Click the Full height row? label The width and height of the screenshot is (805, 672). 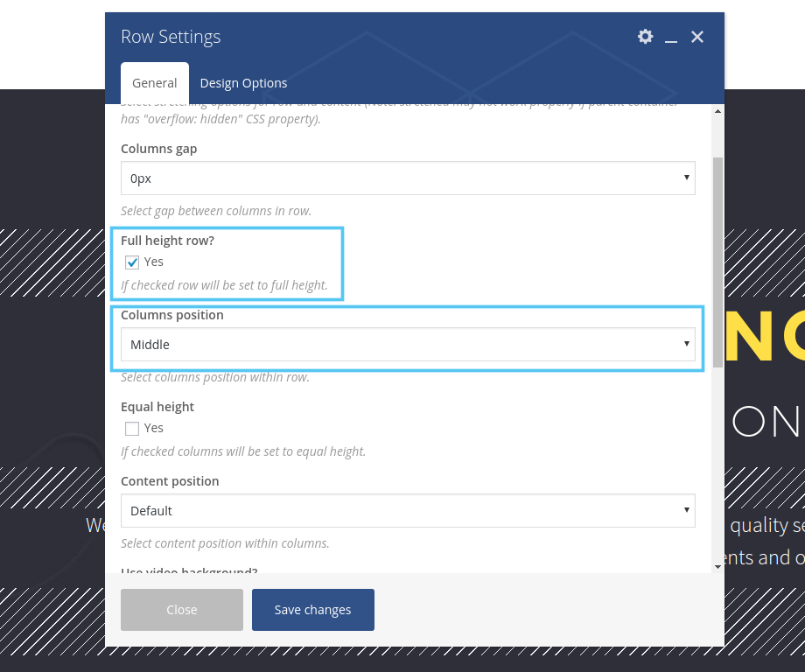tap(167, 241)
